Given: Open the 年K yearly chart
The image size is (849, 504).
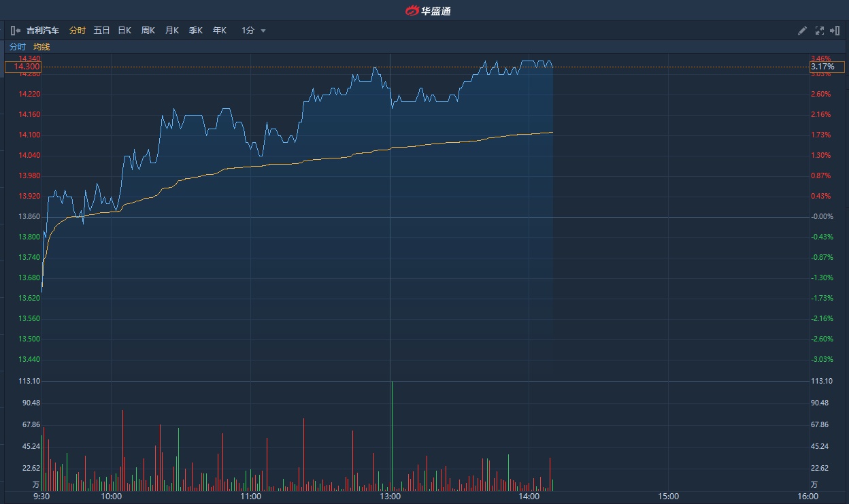Looking at the screenshot, I should tap(219, 31).
